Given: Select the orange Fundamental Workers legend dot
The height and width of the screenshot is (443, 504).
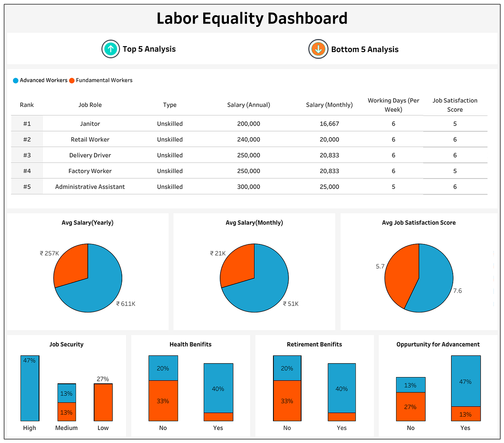Looking at the screenshot, I should (71, 80).
